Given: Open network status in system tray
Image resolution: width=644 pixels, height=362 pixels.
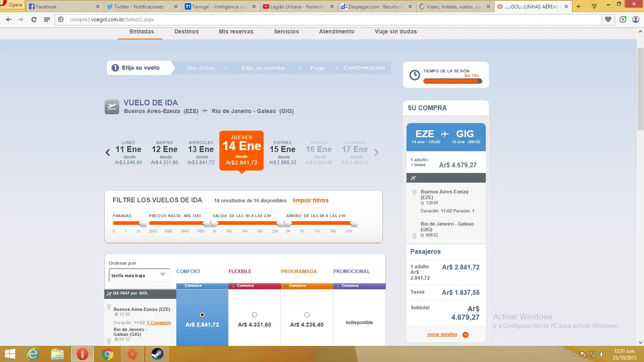Looking at the screenshot, I should pos(593,354).
